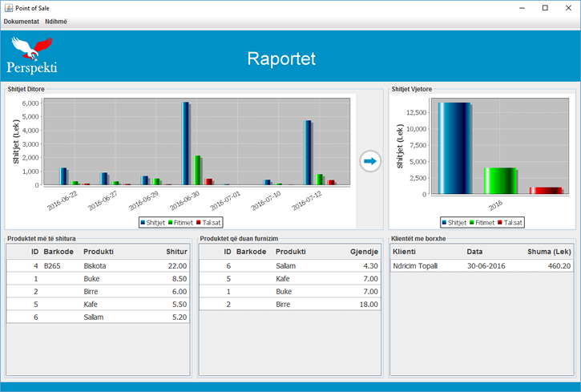Select Sallam row showing 5.20 sold

[98, 317]
